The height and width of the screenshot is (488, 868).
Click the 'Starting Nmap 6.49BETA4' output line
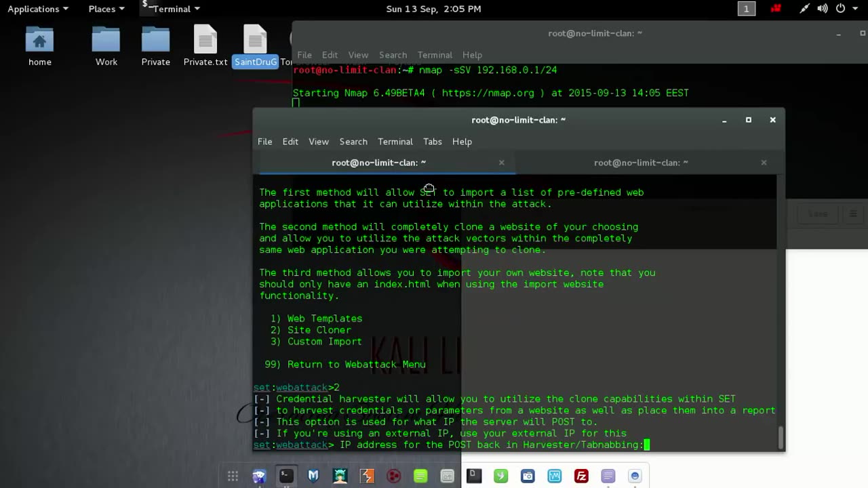[x=490, y=94]
